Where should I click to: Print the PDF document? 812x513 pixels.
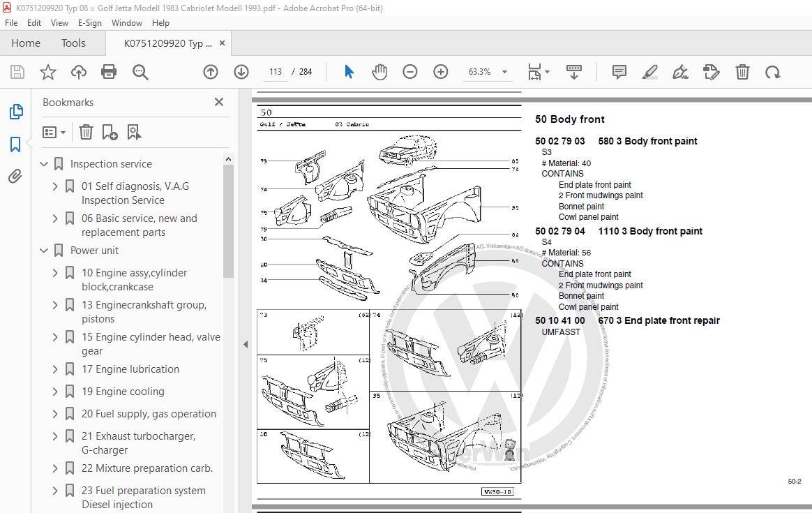pos(109,72)
